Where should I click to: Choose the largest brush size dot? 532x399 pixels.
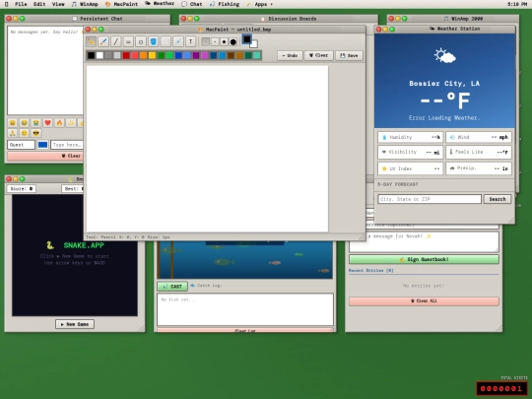click(x=233, y=42)
